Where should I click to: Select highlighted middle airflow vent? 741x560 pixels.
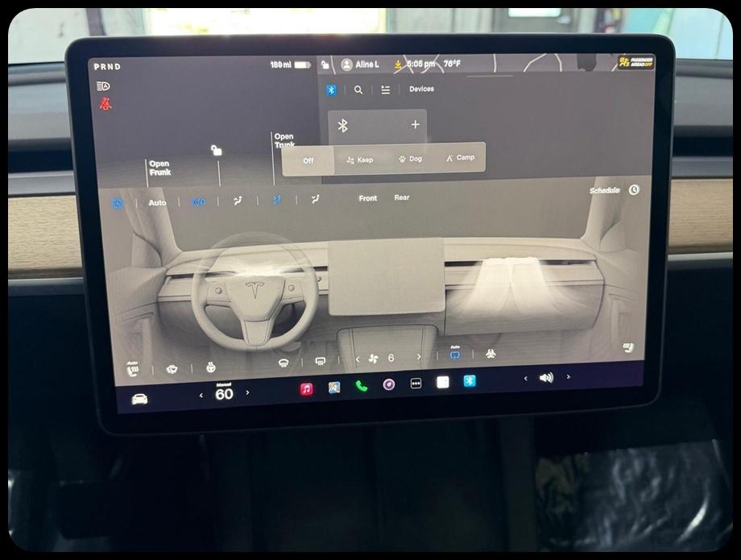[277, 201]
